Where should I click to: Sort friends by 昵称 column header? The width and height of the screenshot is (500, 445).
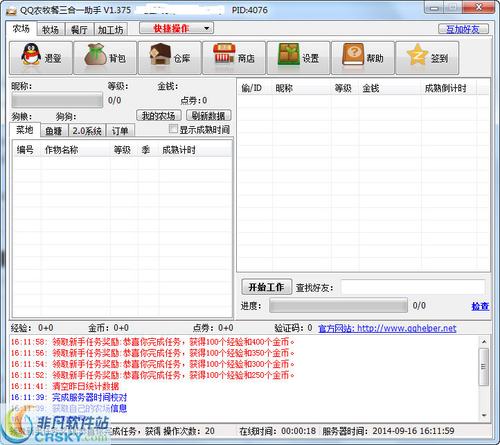tap(302, 88)
